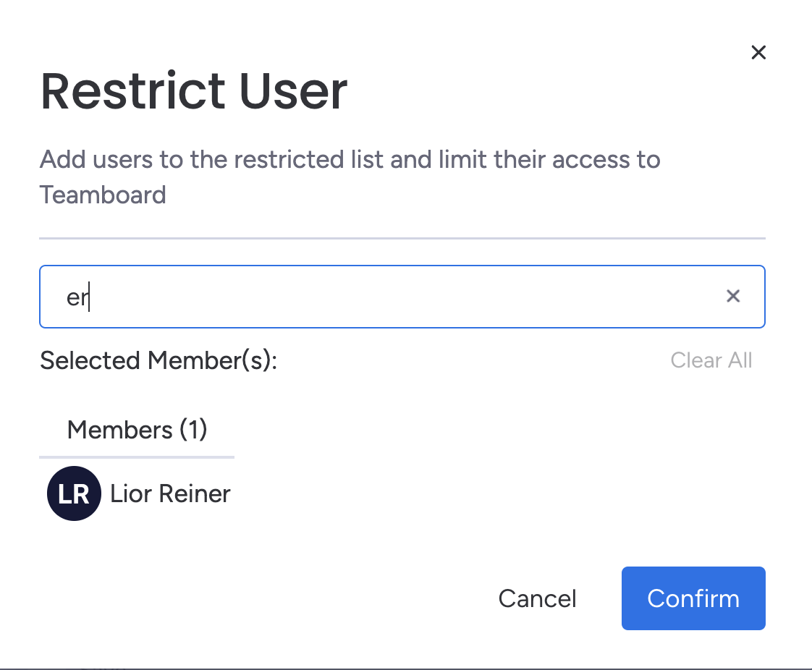Select the Members tab header
812x670 pixels.
click(x=137, y=430)
